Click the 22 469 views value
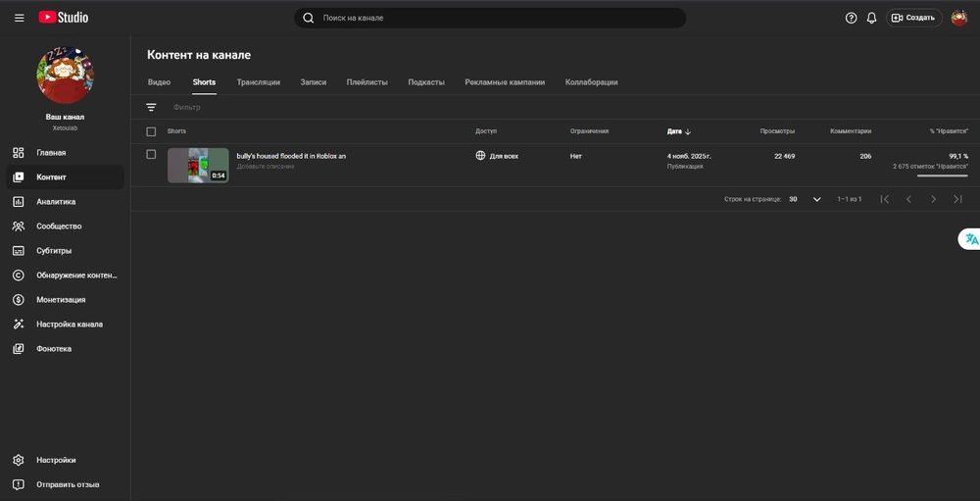 (x=784, y=156)
